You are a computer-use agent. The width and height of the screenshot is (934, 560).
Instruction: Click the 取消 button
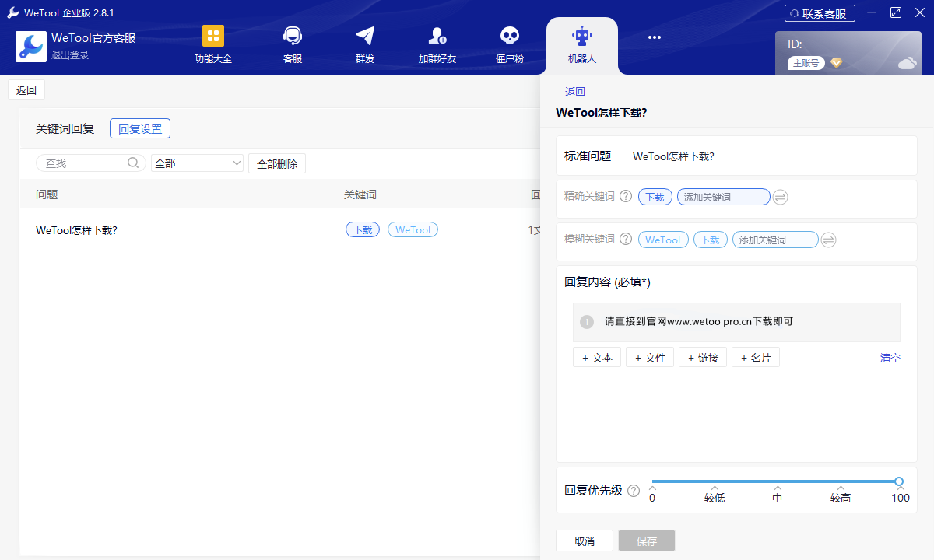click(x=585, y=541)
